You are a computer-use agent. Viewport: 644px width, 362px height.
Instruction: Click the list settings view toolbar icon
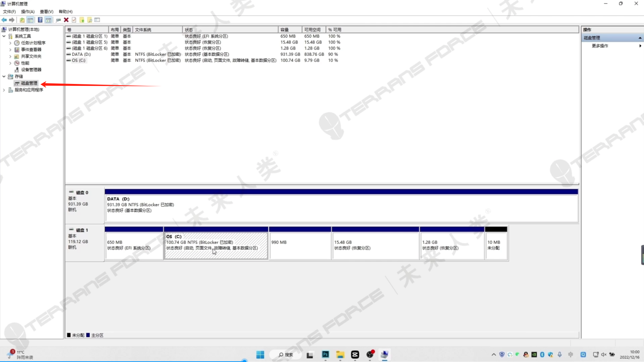97,20
